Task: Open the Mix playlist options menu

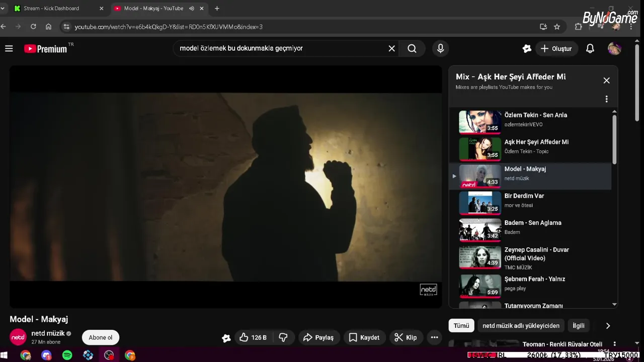Action: pyautogui.click(x=606, y=99)
